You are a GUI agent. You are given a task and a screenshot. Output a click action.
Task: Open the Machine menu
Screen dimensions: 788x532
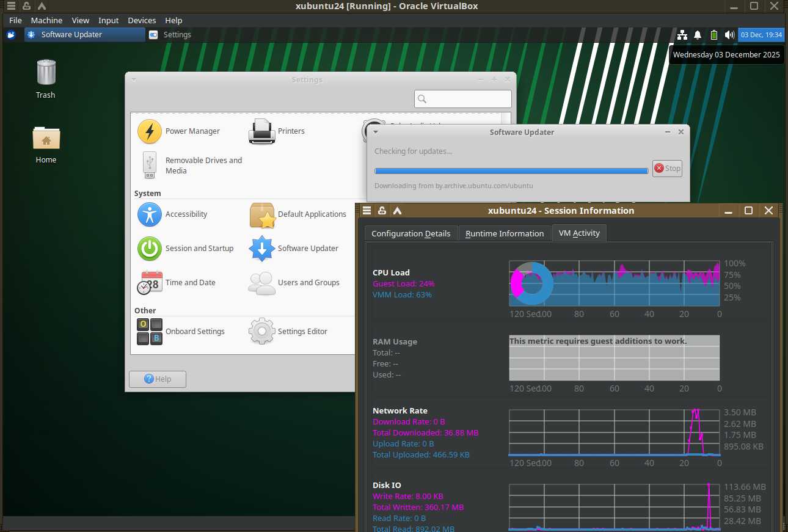coord(46,20)
